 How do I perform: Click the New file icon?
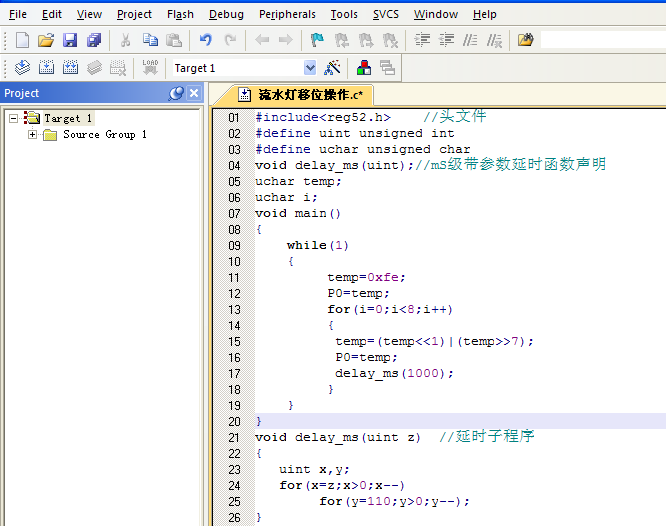tap(22, 40)
